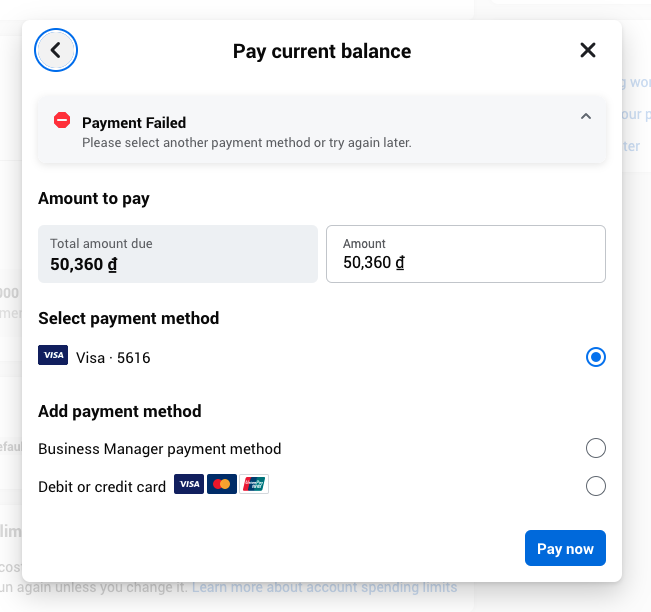Click the Business Manager payment method label

pos(160,449)
